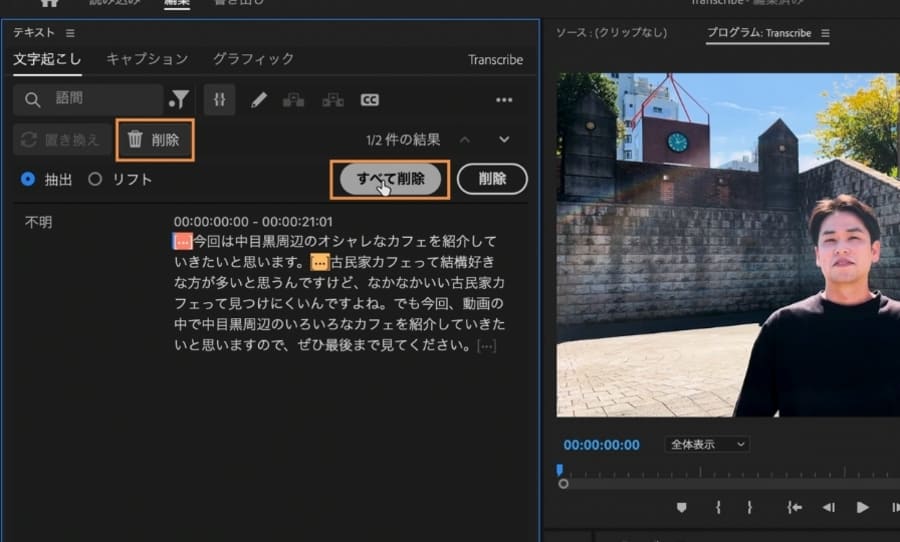The image size is (900, 542).
Task: Click the trash 削除 button
Action: [154, 140]
